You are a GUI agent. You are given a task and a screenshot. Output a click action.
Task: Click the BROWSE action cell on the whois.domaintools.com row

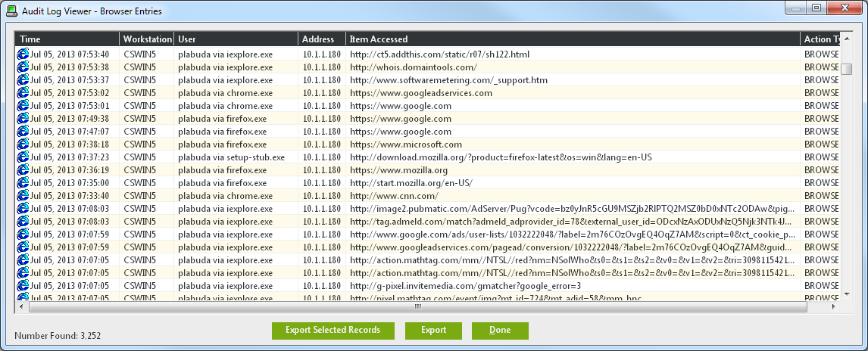click(822, 67)
